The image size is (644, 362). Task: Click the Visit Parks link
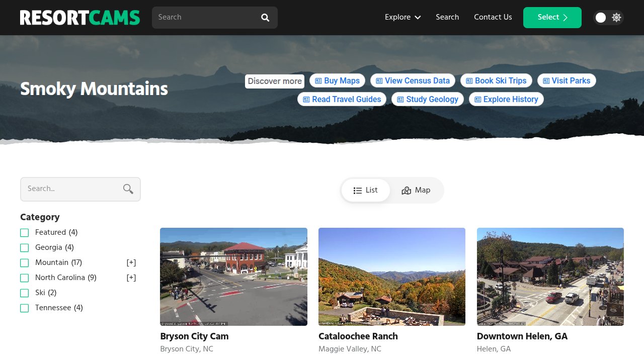coord(567,80)
